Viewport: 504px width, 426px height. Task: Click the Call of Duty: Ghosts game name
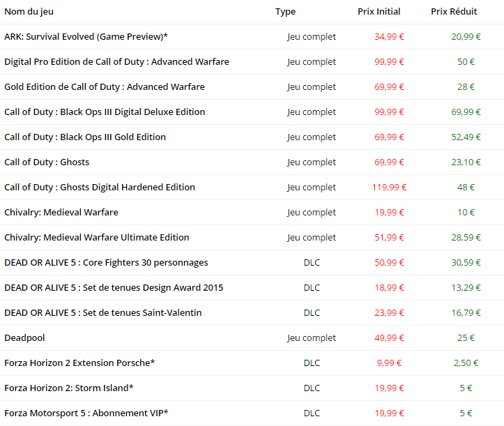[x=47, y=162]
